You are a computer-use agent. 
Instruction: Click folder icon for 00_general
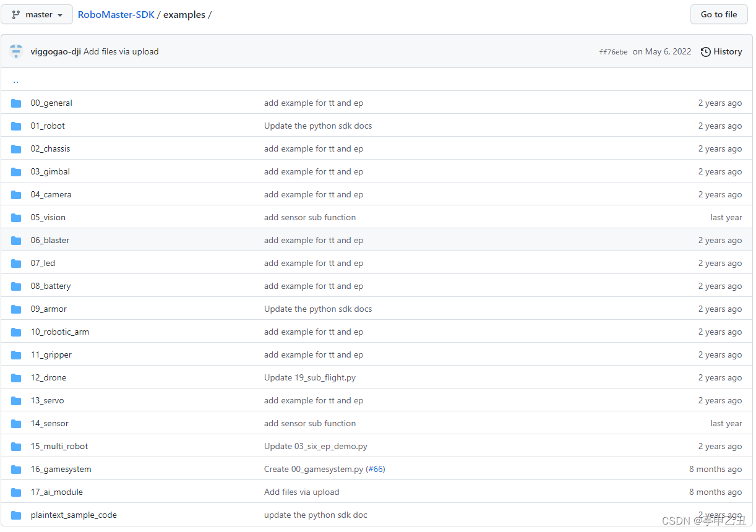coord(16,103)
